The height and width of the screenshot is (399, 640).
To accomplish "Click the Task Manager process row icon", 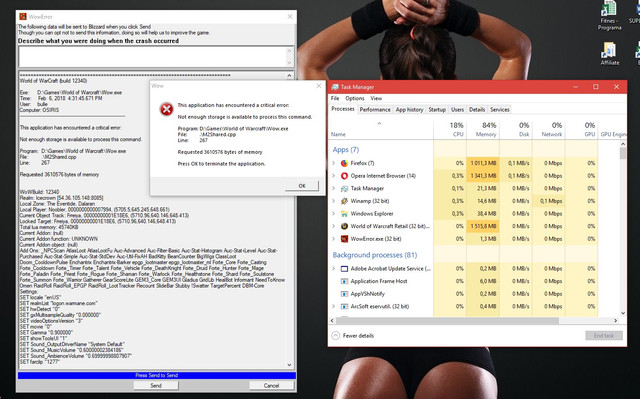I will tap(344, 188).
